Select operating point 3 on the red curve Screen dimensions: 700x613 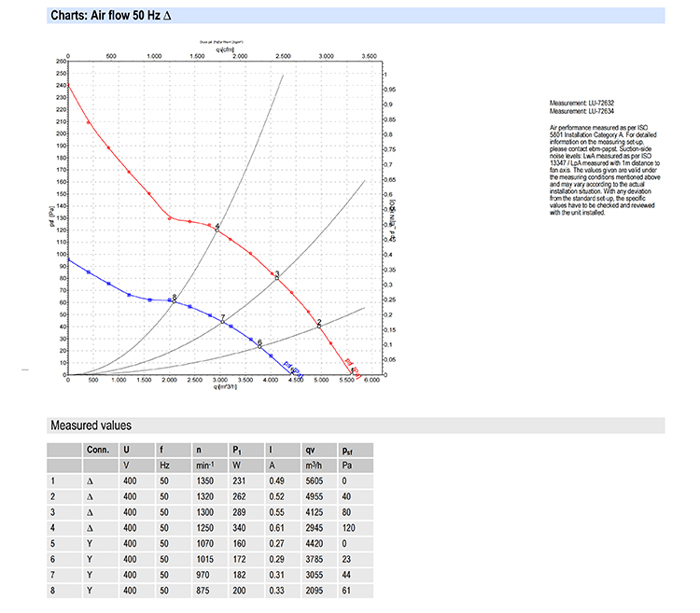(x=277, y=278)
